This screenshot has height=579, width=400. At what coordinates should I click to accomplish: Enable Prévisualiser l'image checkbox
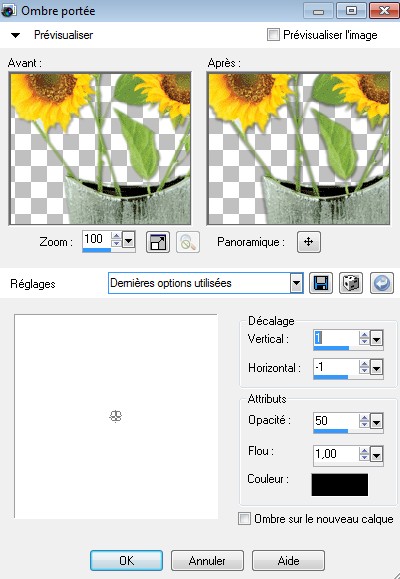click(x=273, y=35)
